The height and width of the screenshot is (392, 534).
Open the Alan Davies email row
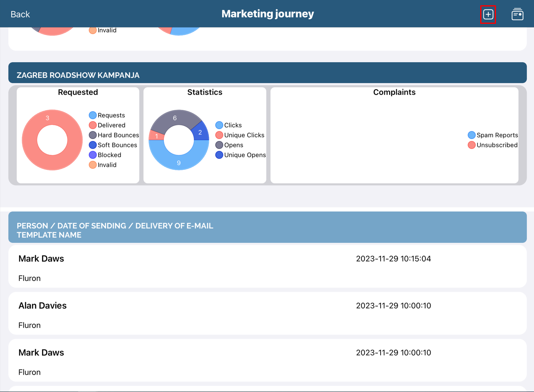(267, 314)
